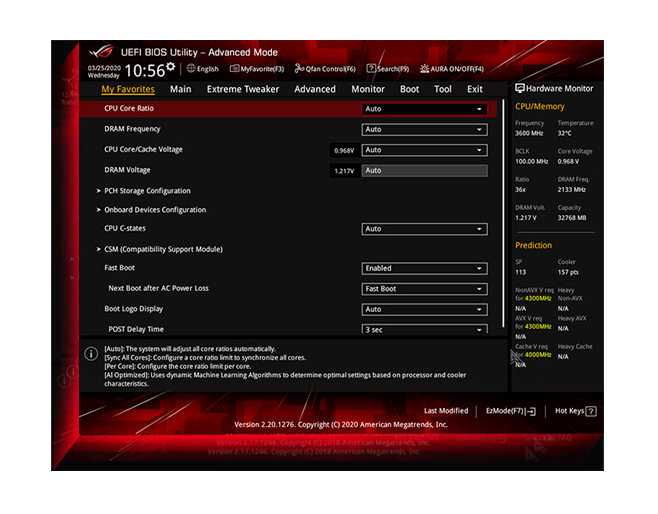Click the 36x ratio value

coord(520,190)
